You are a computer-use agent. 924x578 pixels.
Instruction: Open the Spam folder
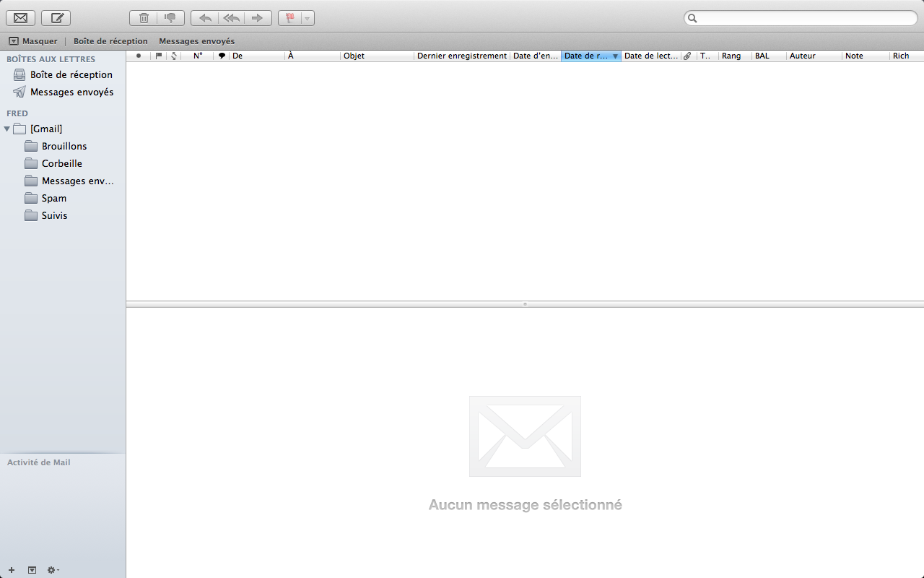point(54,198)
